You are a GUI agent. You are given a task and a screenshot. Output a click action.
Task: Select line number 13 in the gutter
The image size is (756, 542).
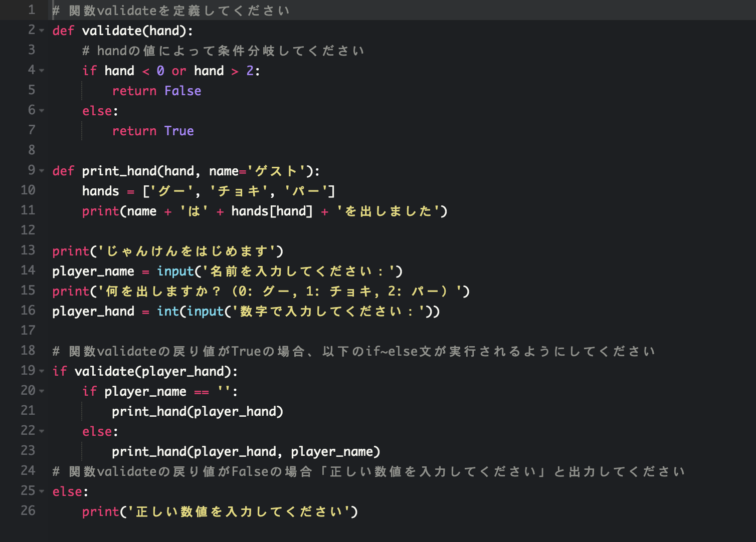[x=28, y=250]
